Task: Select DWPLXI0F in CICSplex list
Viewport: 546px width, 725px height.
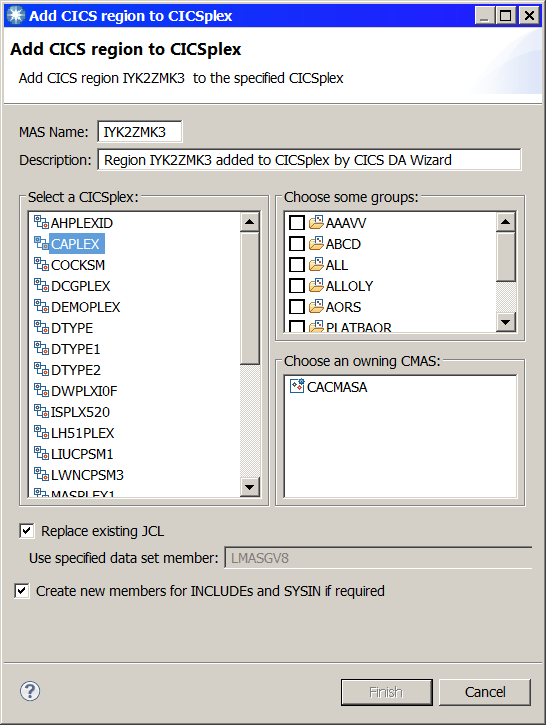Action: coord(84,391)
